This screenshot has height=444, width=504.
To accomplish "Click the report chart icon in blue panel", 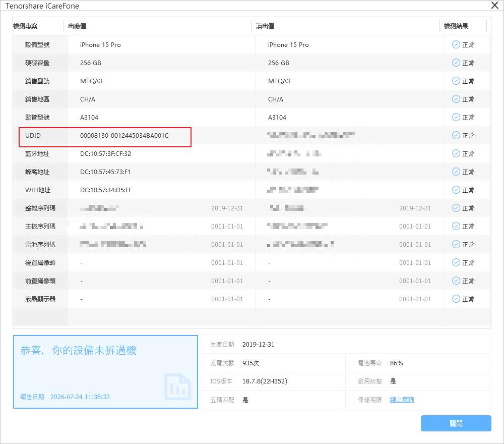I will (177, 386).
